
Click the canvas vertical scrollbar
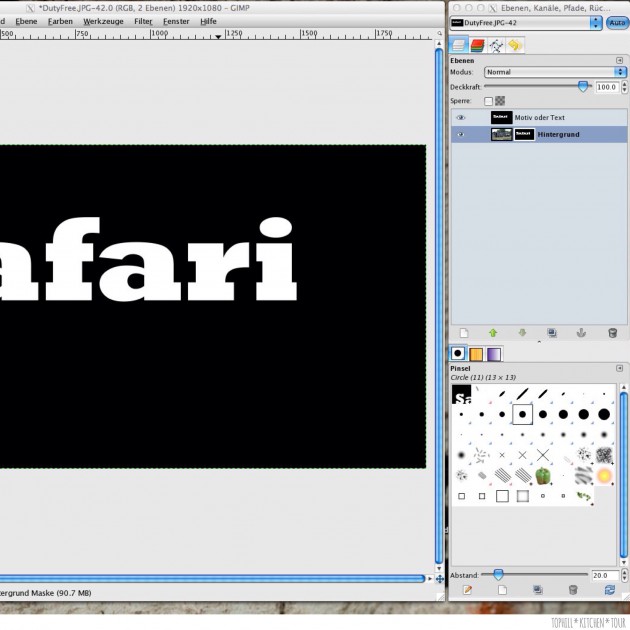pos(439,306)
